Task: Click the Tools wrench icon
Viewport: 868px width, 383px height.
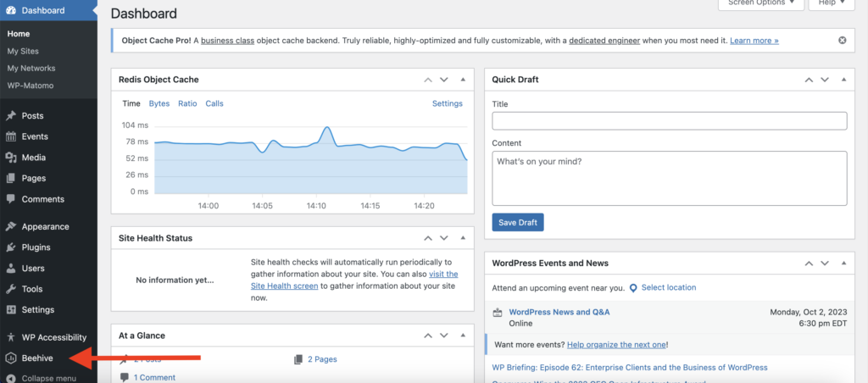Action: [x=10, y=289]
